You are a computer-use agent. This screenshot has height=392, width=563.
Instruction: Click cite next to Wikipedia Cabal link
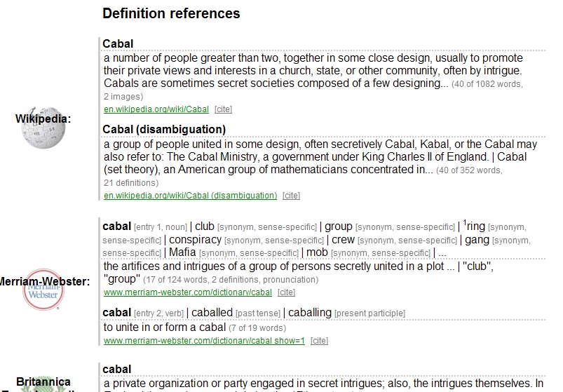tap(224, 109)
